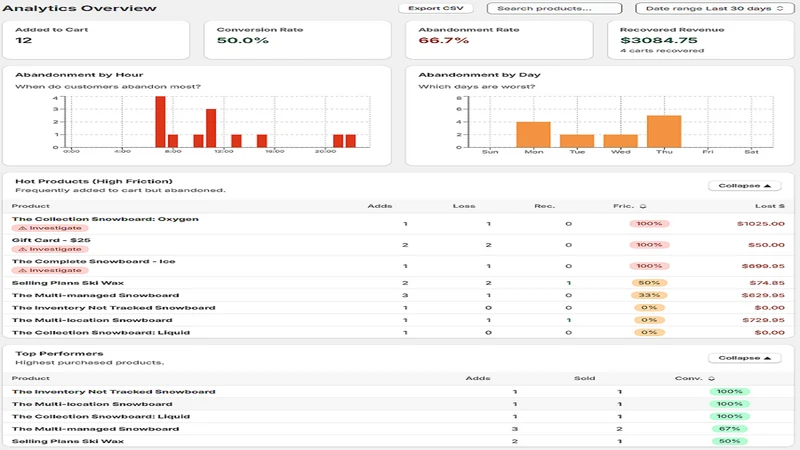Image resolution: width=800 pixels, height=450 pixels.
Task: Open The Collection Snowboard: Liquid in Top Performers
Action: (x=398, y=416)
